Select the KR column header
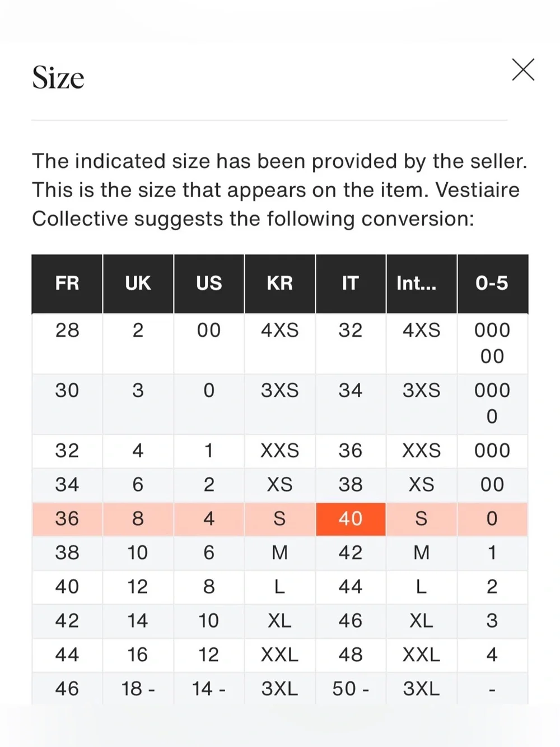This screenshot has width=560, height=747. tap(279, 284)
